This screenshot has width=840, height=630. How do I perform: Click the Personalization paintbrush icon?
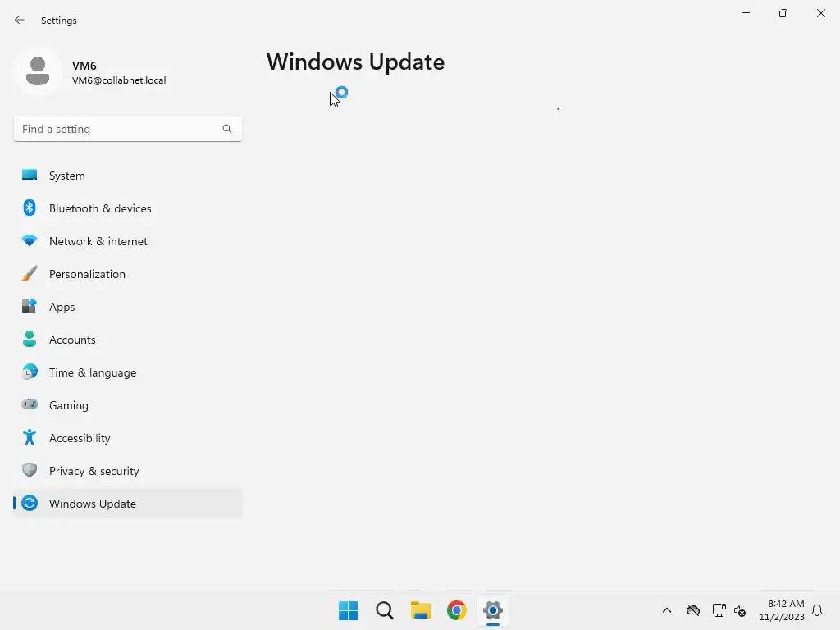(30, 274)
